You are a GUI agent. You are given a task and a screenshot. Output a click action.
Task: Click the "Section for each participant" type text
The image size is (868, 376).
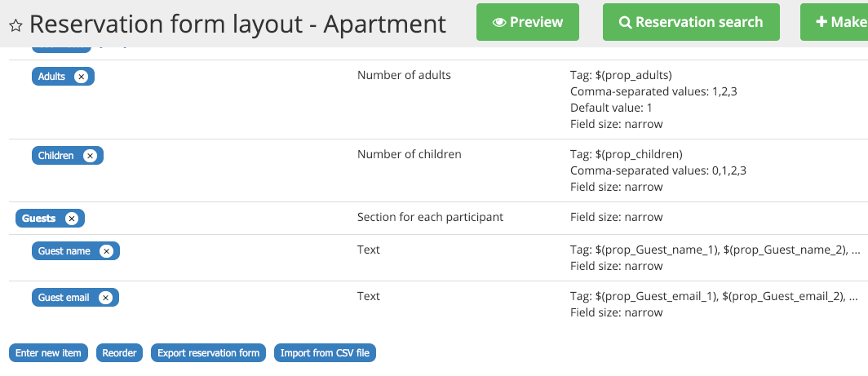tap(430, 217)
